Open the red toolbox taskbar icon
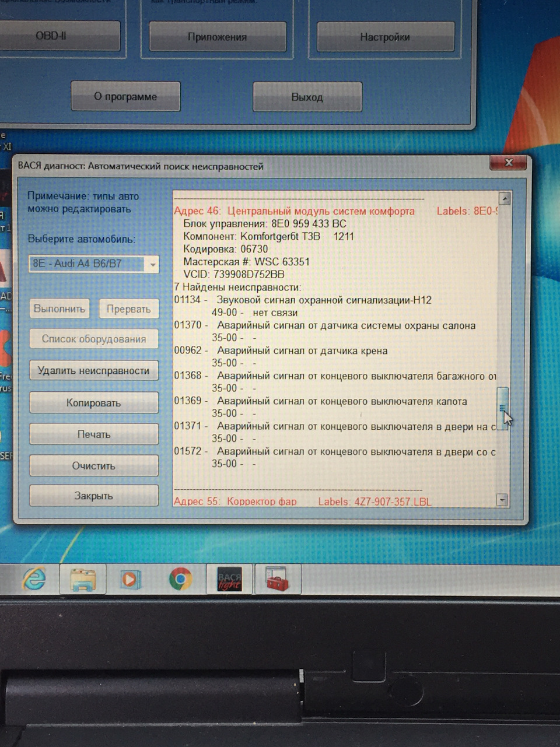Image resolution: width=560 pixels, height=747 pixels. 278,579
